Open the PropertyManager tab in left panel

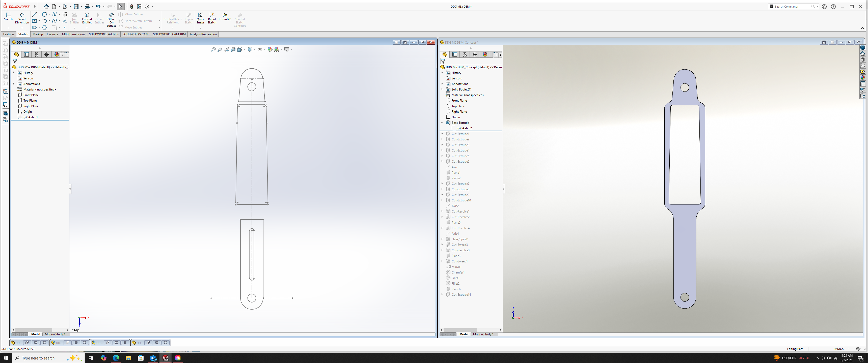[26, 54]
